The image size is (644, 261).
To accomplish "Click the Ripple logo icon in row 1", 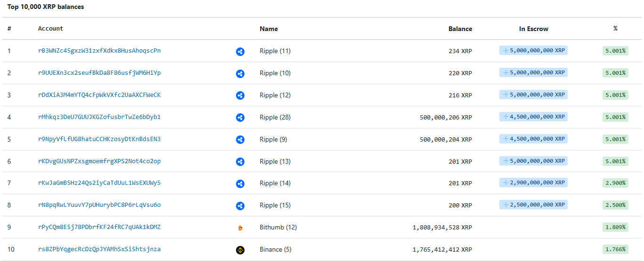I will 240,52.
